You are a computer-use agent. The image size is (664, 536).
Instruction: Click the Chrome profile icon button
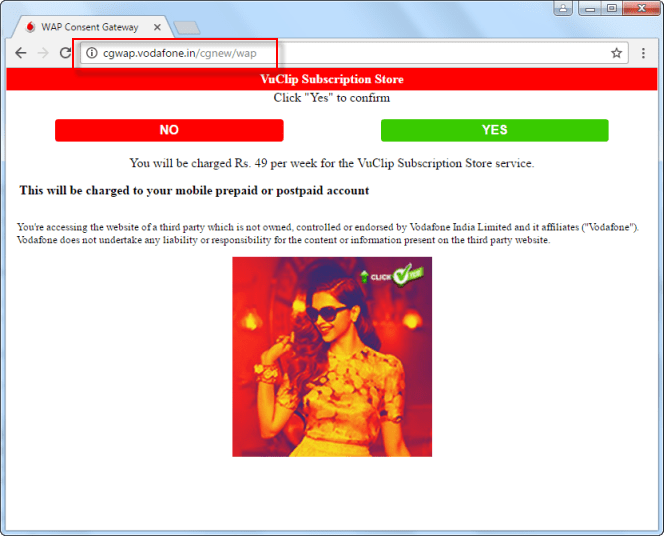(563, 8)
